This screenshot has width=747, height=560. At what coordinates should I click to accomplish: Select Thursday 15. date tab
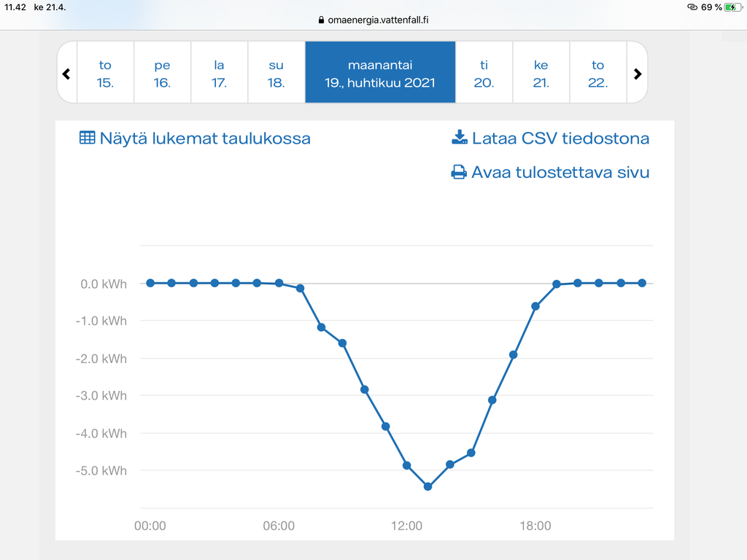105,74
